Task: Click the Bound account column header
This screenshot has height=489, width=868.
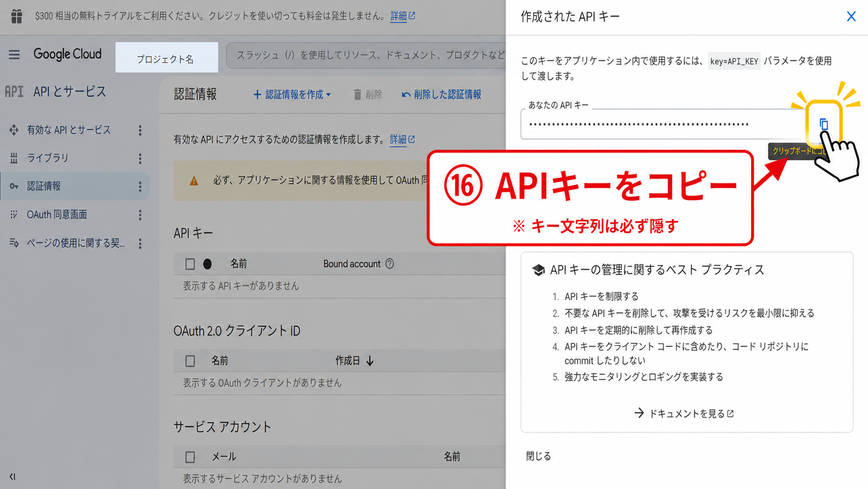Action: coord(352,264)
